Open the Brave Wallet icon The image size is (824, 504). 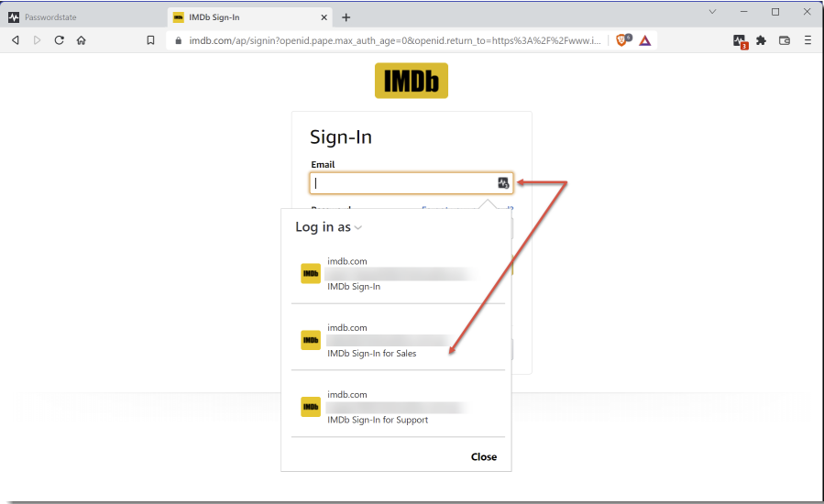click(x=785, y=40)
